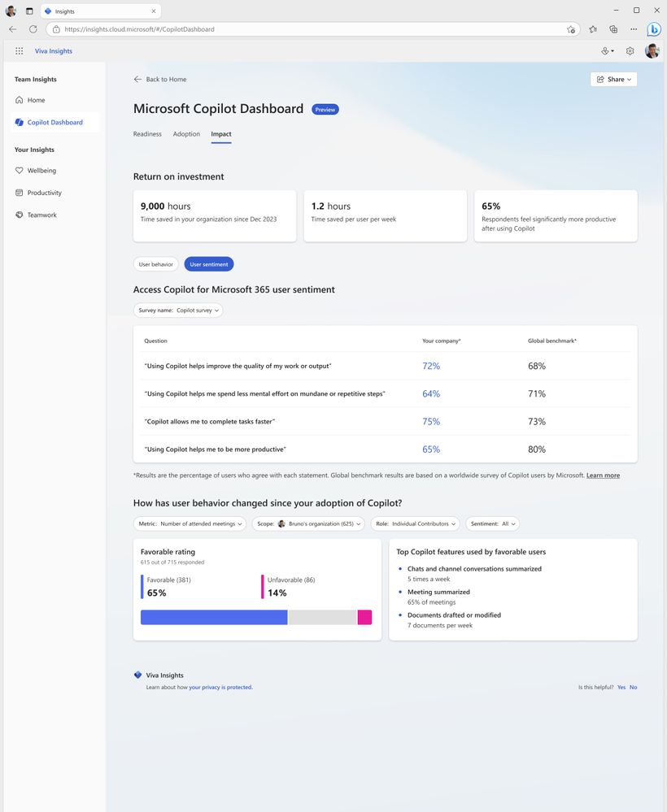Open Teamwork in the sidebar
667x812 pixels.
pyautogui.click(x=41, y=215)
